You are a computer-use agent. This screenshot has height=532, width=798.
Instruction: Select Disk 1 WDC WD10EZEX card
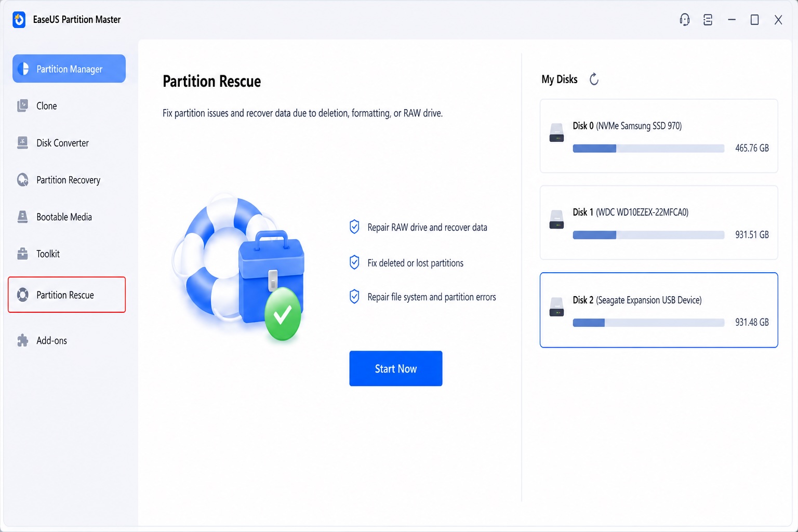(659, 222)
